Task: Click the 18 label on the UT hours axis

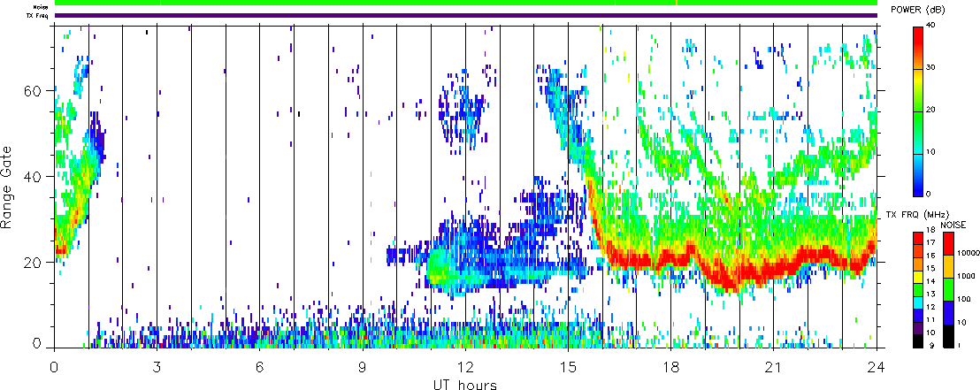Action: coord(671,366)
